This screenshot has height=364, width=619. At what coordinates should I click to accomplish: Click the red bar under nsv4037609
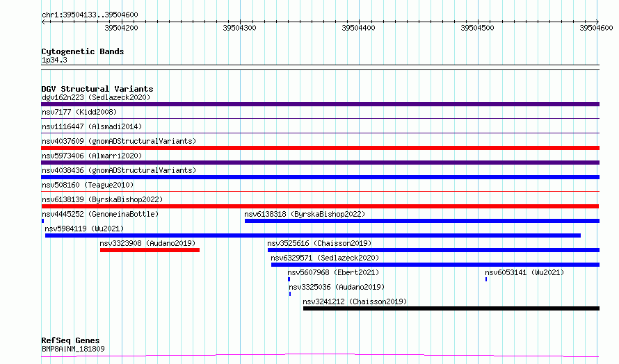[x=320, y=148]
